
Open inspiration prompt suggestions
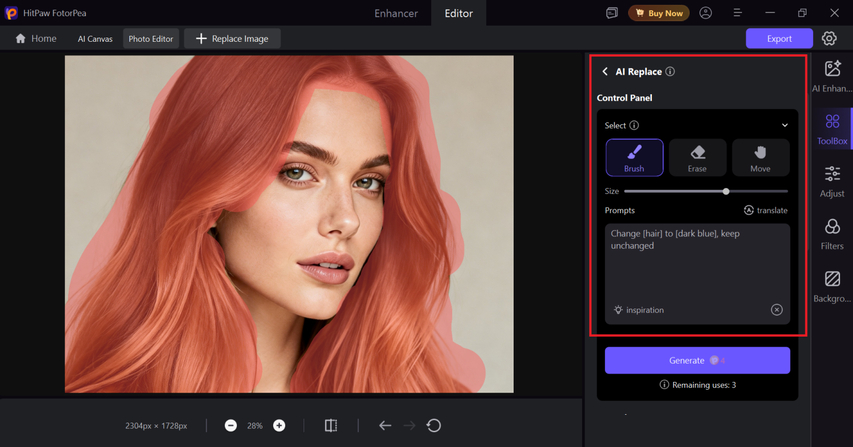639,310
